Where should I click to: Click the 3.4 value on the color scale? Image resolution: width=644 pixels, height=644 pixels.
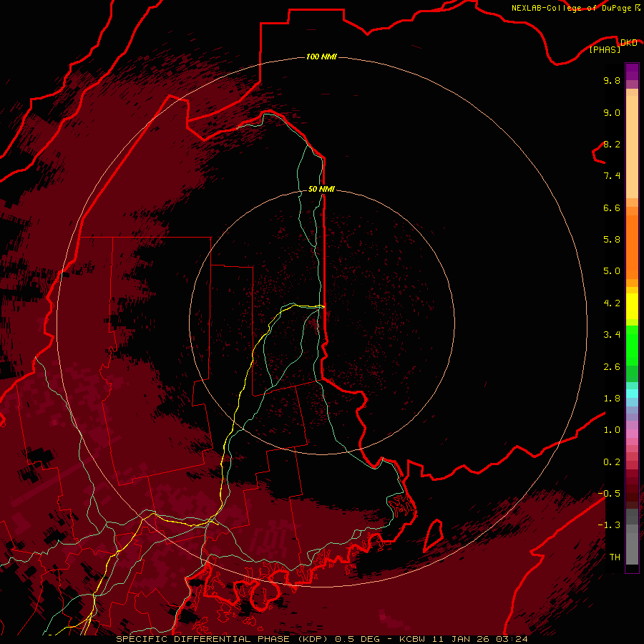(x=612, y=335)
